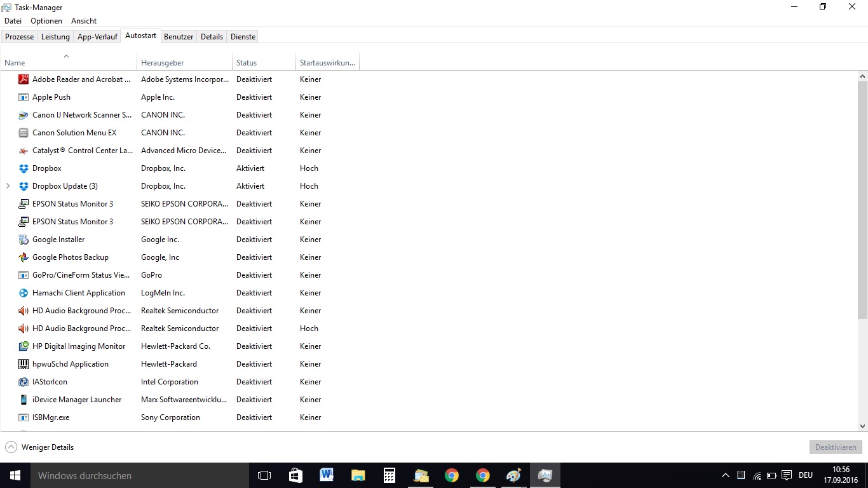Click the Deaktivieren button
The image size is (868, 488).
tap(836, 447)
